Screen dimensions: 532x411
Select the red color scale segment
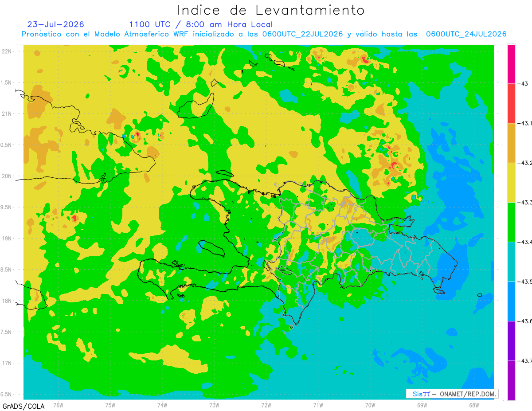511,103
